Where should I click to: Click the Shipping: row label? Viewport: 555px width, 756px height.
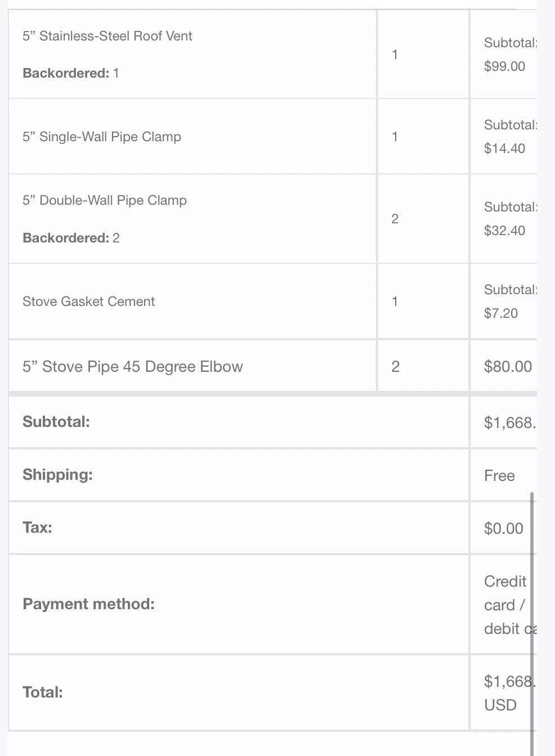point(57,475)
